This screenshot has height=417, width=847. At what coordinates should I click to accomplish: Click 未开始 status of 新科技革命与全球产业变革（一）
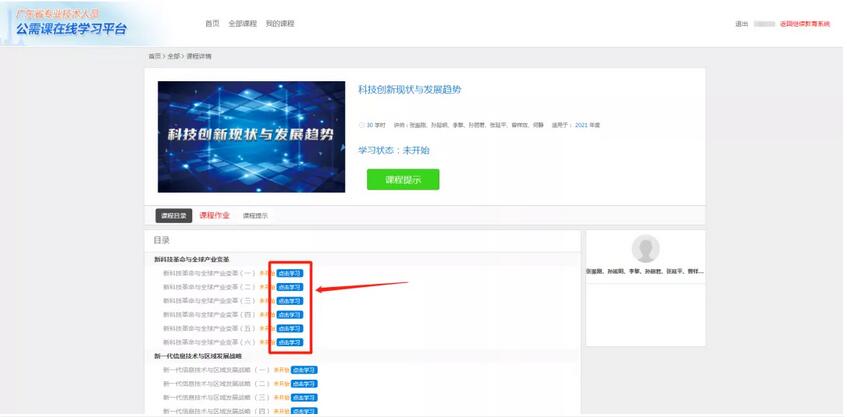click(267, 273)
